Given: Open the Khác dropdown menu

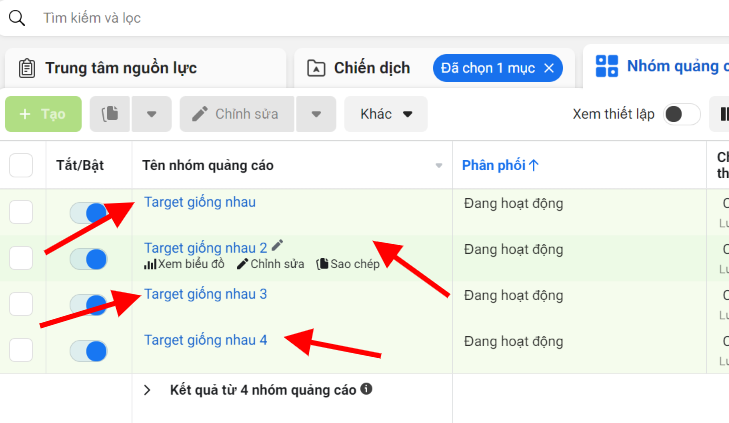Looking at the screenshot, I should pyautogui.click(x=386, y=114).
